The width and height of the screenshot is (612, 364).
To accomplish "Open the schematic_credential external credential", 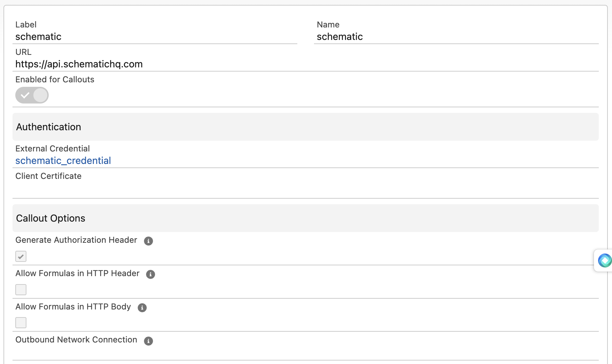I will [x=63, y=160].
